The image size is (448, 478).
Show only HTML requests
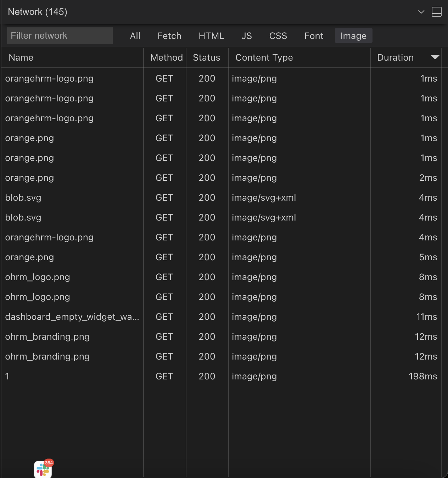click(x=211, y=36)
